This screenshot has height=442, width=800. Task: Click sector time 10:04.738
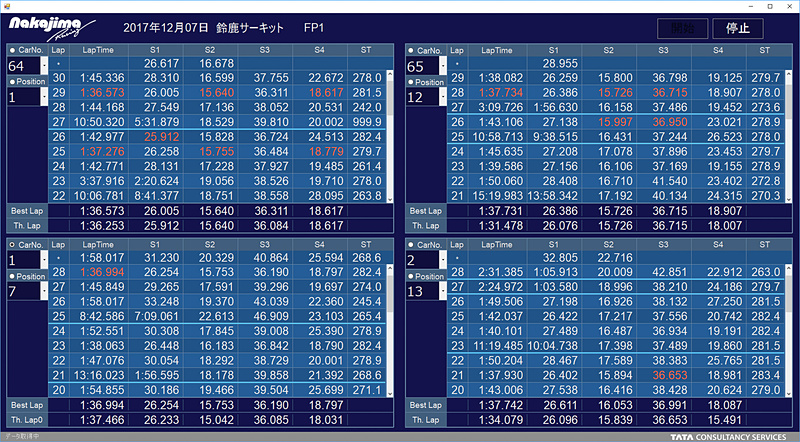553,346
